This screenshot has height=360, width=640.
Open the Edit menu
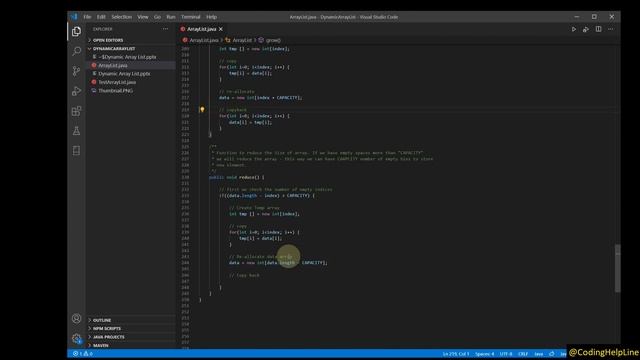pos(101,17)
